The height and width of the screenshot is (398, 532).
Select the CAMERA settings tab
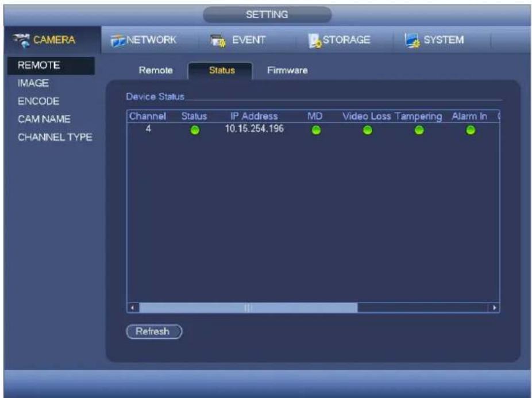tap(53, 40)
